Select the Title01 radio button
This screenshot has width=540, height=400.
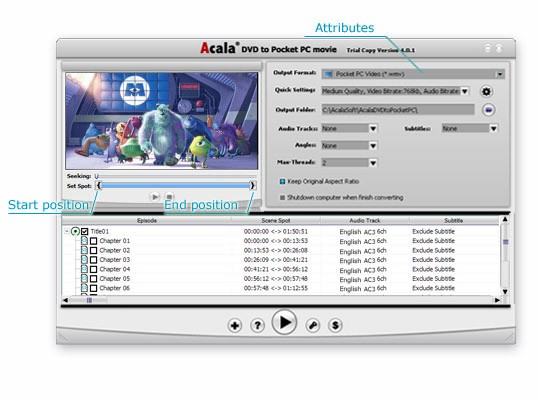75,232
